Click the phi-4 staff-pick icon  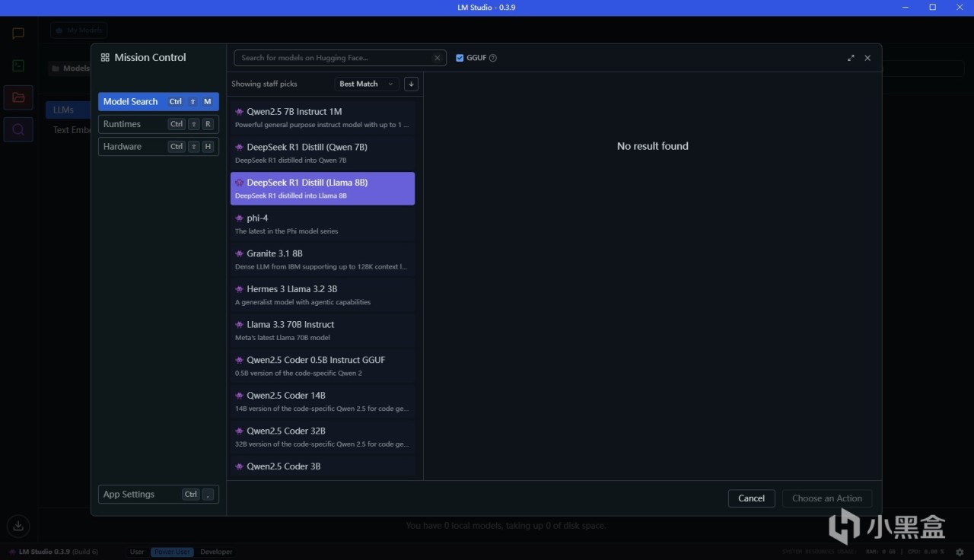pyautogui.click(x=239, y=218)
